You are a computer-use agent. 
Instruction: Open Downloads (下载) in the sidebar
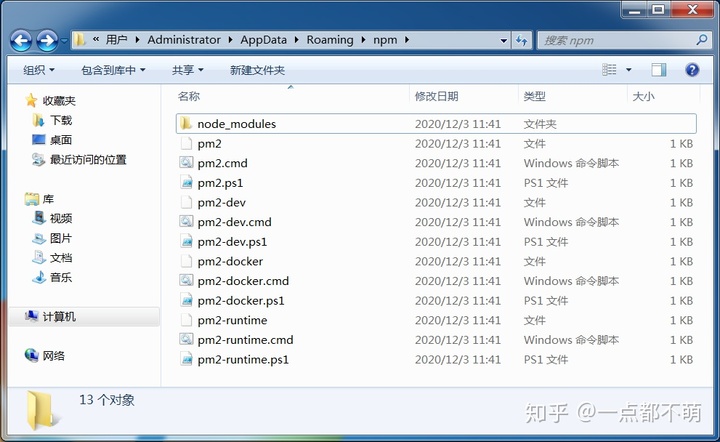tap(52, 120)
